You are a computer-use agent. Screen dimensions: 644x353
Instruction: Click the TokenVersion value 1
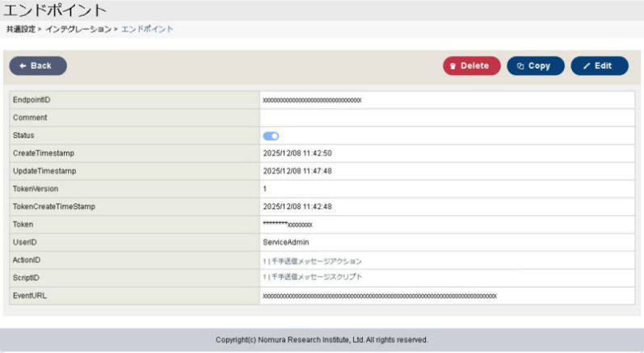pos(264,189)
